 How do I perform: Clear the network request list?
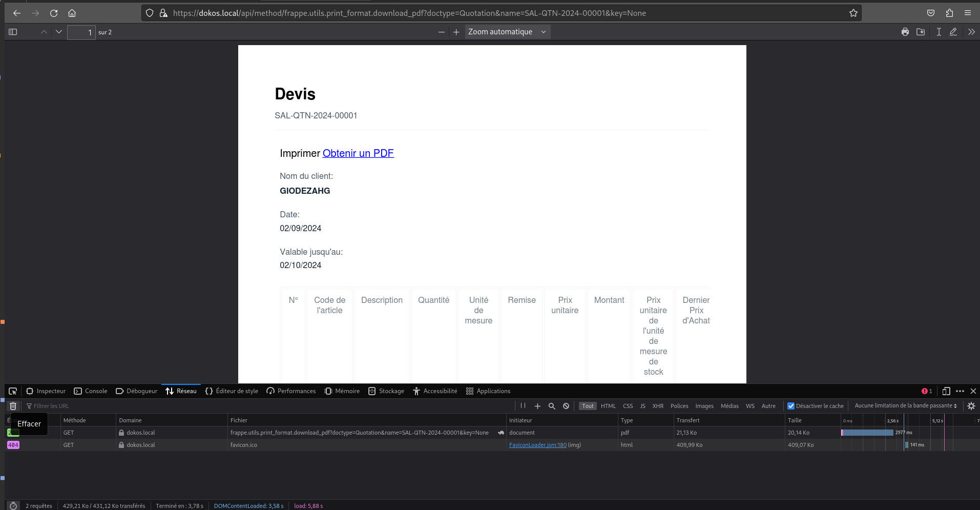point(13,406)
